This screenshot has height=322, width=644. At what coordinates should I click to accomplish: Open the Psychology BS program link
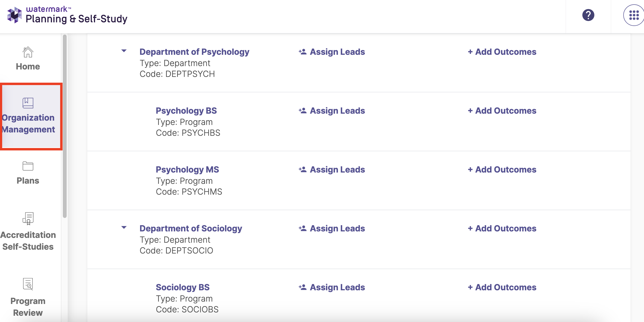tap(186, 111)
